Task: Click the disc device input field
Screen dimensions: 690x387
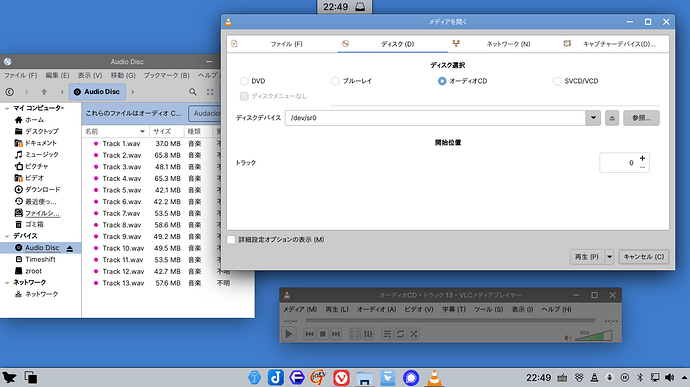Action: pos(435,118)
